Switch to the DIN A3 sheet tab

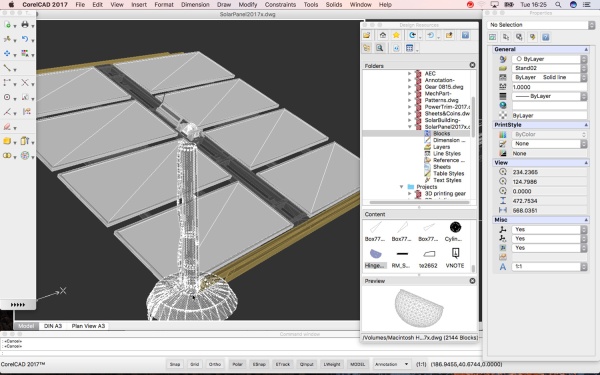(53, 326)
